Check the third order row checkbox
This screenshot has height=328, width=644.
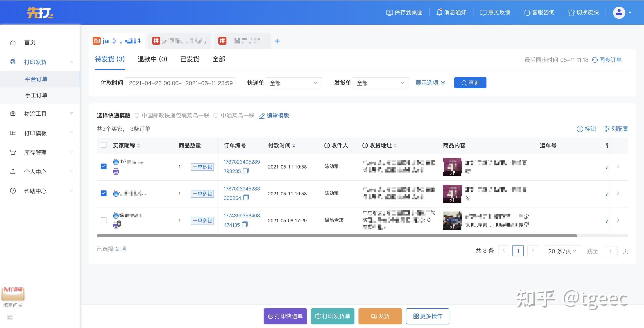pos(104,220)
